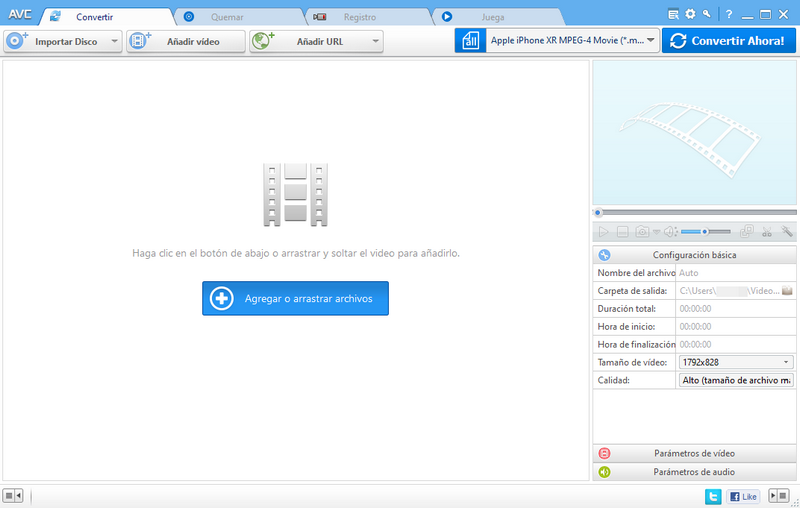Click Duración total value 00:00:00
Screen dimensions: 800x508
pyautogui.click(x=695, y=309)
